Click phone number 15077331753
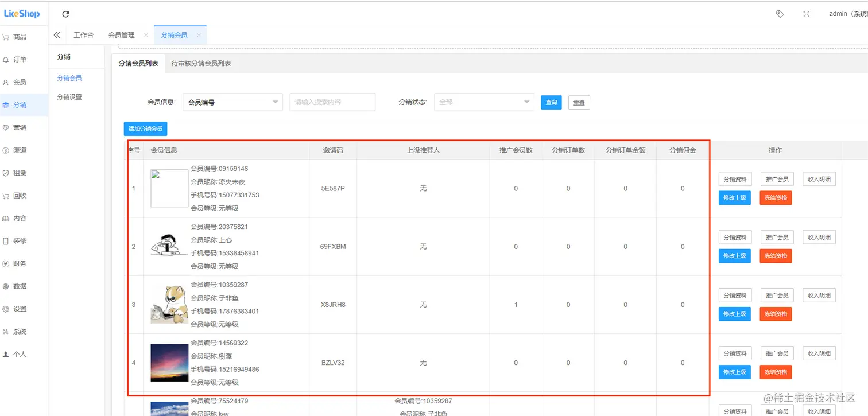 [x=239, y=195]
